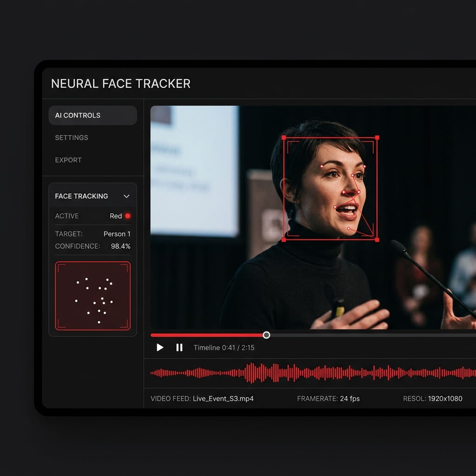Click top-right handle of face bounding box
The height and width of the screenshot is (476, 476).
pyautogui.click(x=377, y=138)
